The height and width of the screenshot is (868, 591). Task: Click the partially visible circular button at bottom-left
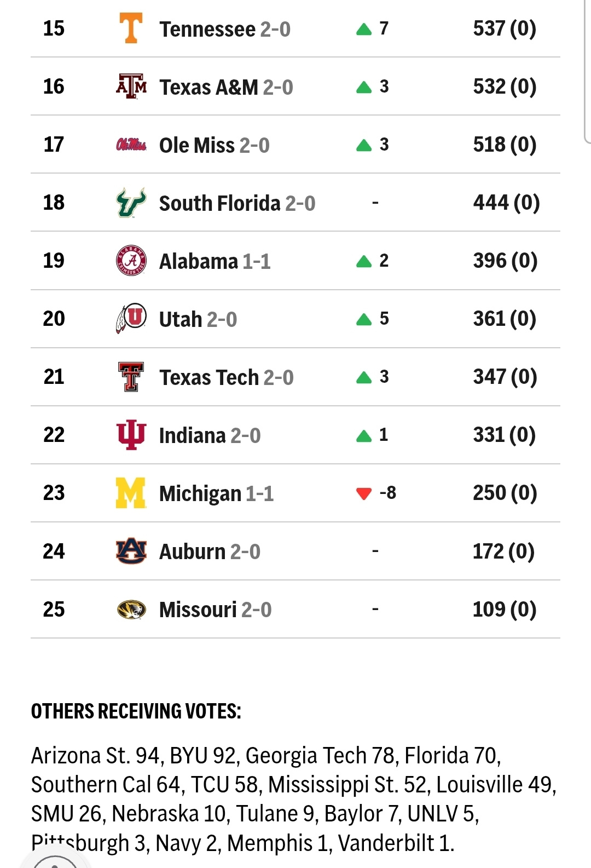coord(55,861)
